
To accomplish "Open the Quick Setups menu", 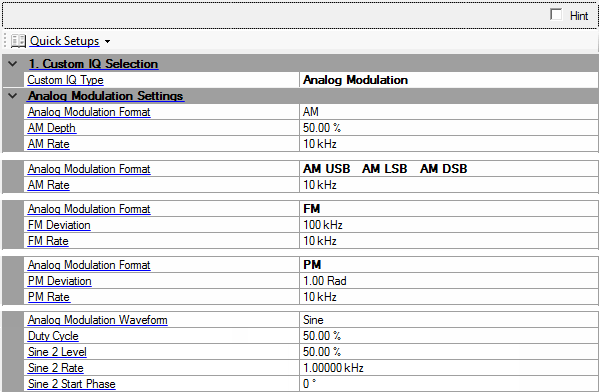I will [x=65, y=41].
